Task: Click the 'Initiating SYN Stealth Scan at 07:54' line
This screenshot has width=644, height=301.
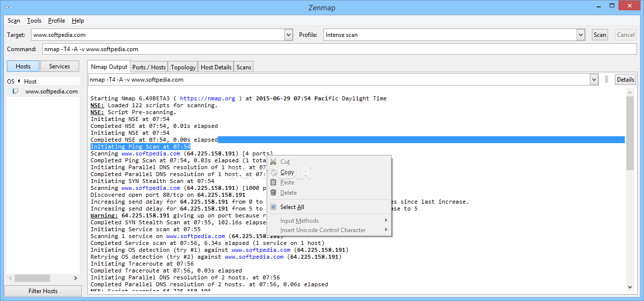Action: click(x=153, y=181)
